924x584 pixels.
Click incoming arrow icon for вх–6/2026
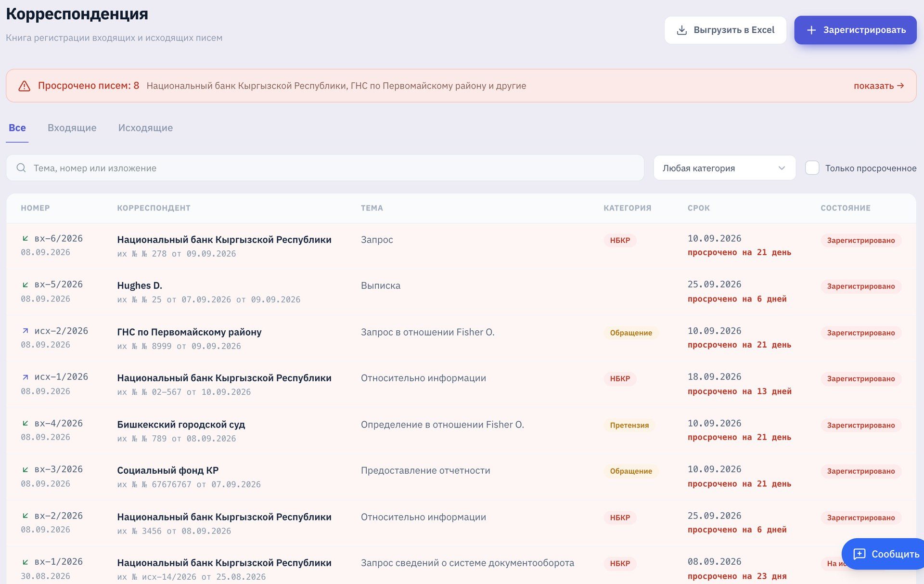tap(26, 238)
